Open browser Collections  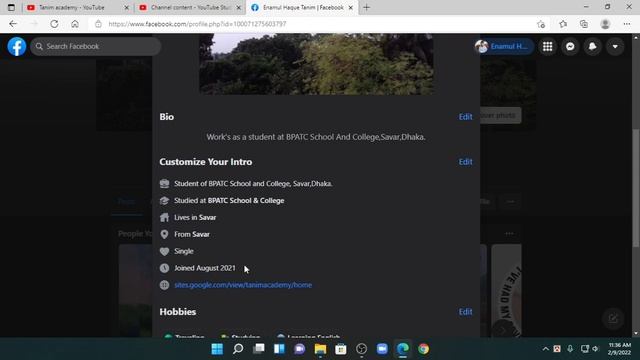tap(584, 24)
